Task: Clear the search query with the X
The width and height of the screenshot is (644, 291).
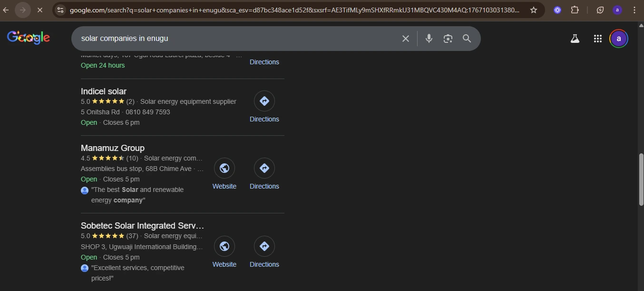Action: [406, 39]
